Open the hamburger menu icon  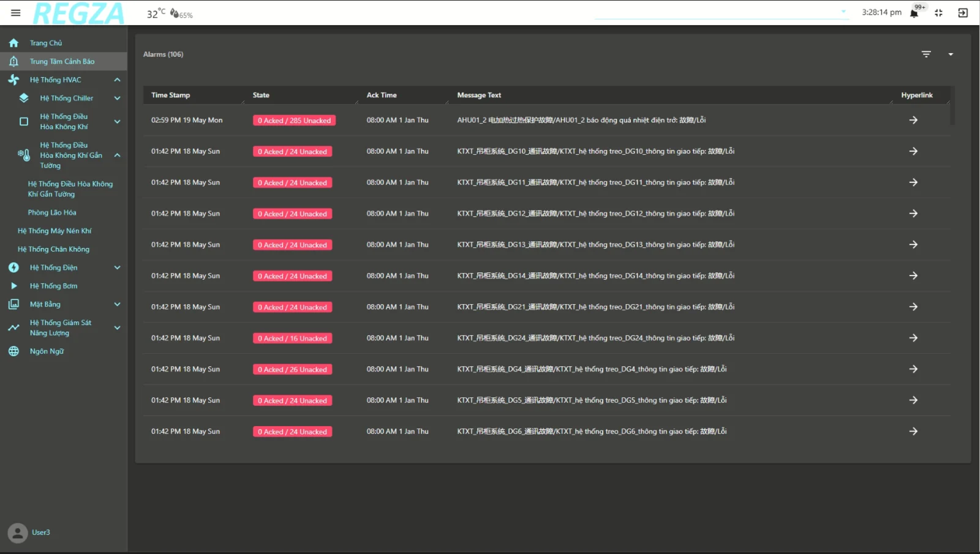click(15, 12)
